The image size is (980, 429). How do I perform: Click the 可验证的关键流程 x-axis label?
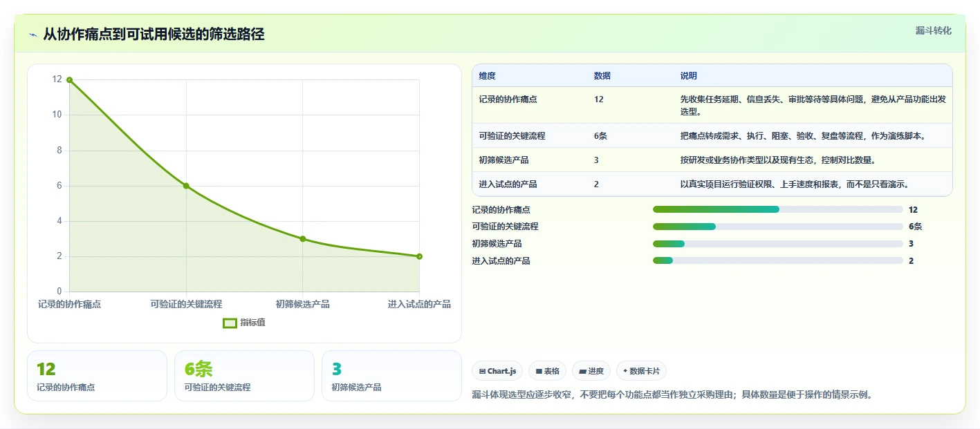point(186,304)
